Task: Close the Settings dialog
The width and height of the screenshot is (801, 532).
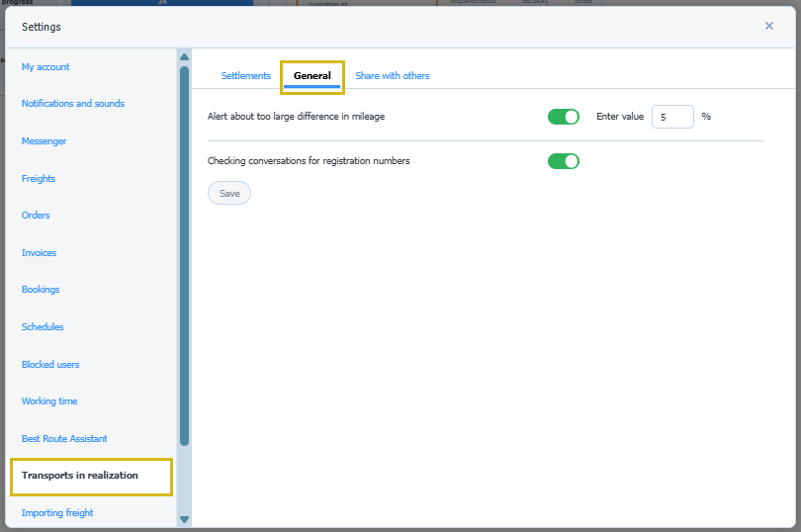Action: 768,26
